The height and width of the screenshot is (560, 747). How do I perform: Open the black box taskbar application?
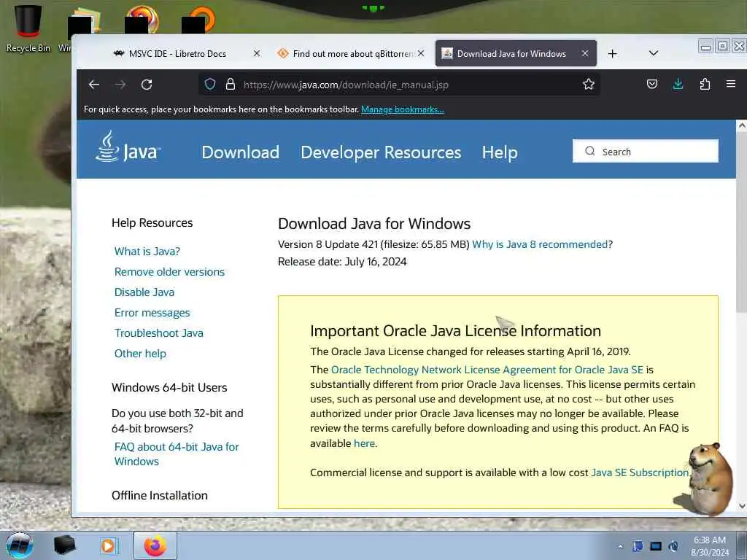point(64,545)
